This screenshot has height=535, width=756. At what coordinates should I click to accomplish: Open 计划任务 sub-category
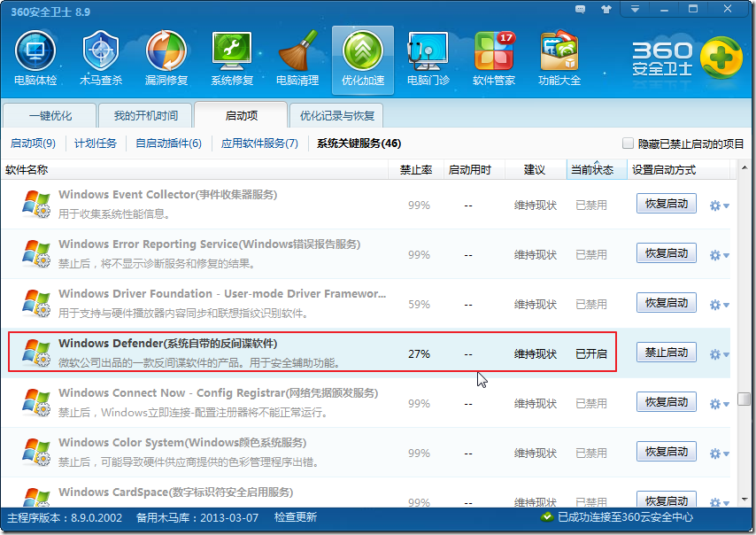(x=96, y=143)
